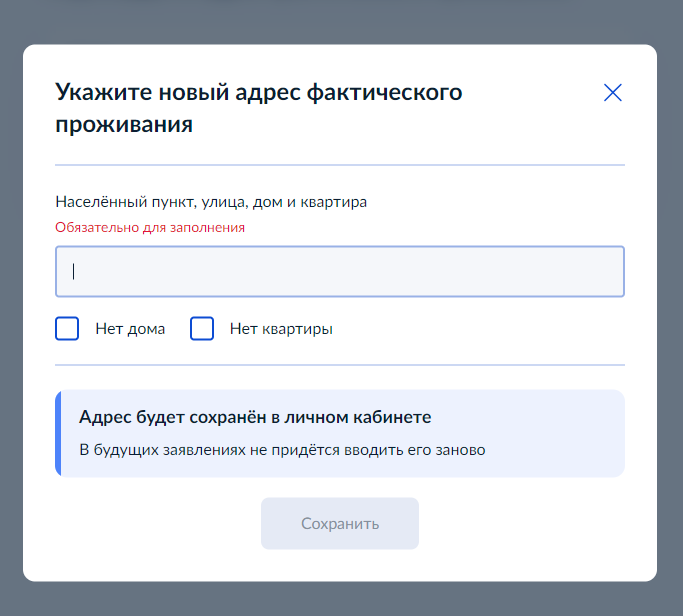Tick the "Нет дома" checkbox
This screenshot has height=616, width=683.
point(67,328)
